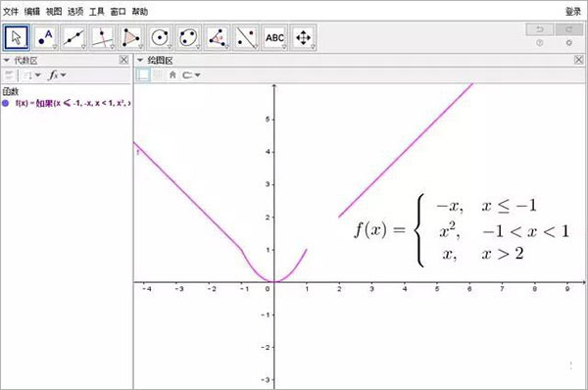Select the Move Graphics View tool
The width and height of the screenshot is (588, 390).
point(303,37)
